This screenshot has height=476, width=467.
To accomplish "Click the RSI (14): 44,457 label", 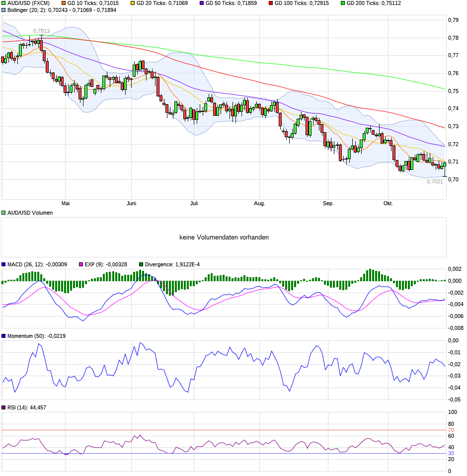I will (x=27, y=408).
